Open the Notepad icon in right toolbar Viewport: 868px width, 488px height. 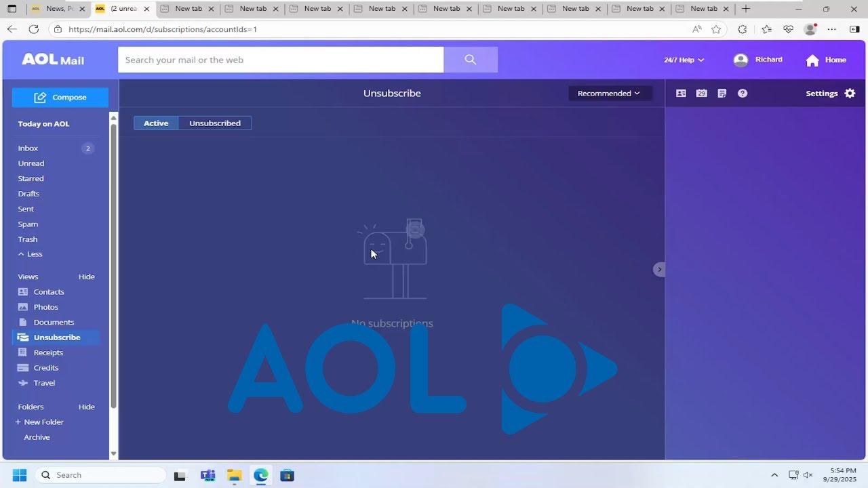click(722, 94)
